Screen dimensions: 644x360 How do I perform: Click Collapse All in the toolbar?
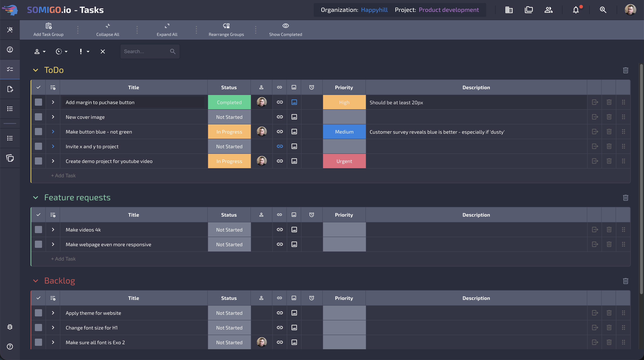108,29
